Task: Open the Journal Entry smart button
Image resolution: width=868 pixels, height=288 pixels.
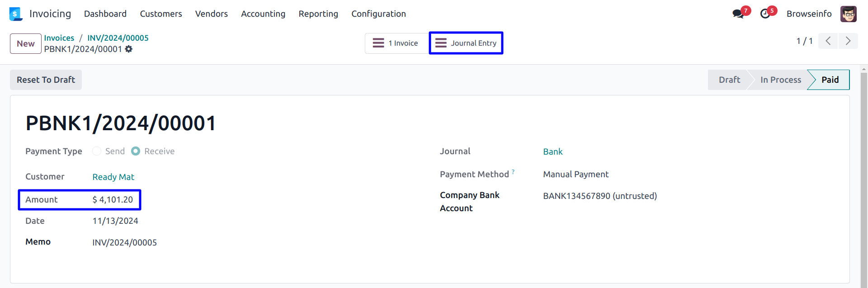Action: [x=466, y=43]
